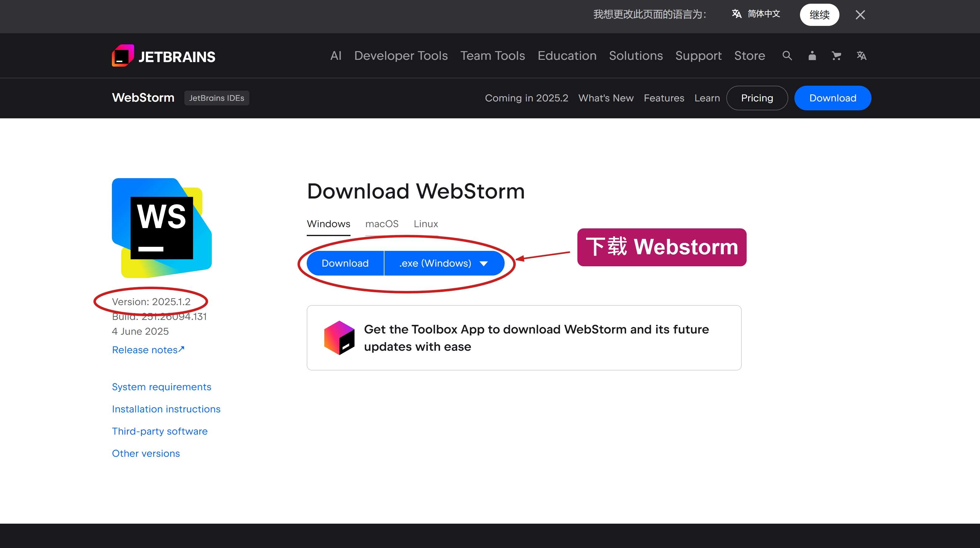Open the site search magnifier icon

coord(787,56)
